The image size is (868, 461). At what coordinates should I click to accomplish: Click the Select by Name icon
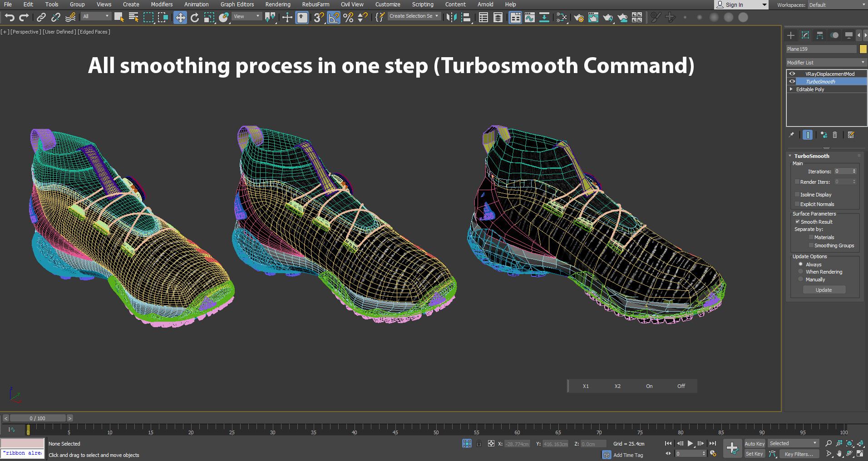(x=133, y=18)
